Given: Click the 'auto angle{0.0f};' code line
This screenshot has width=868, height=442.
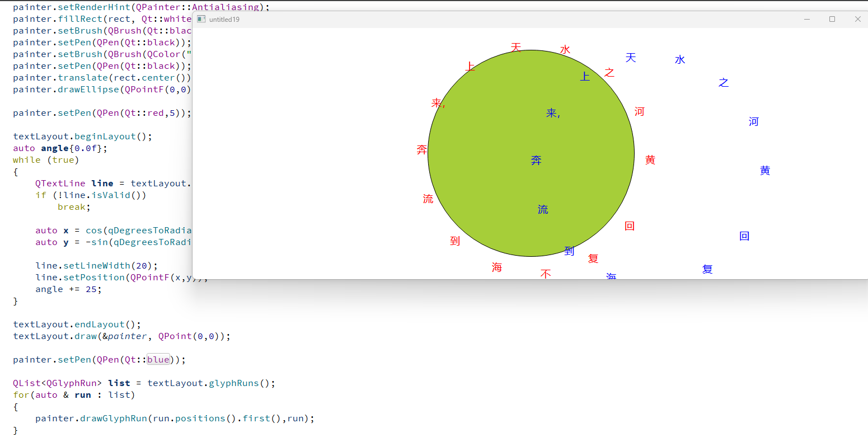Looking at the screenshot, I should (x=60, y=148).
